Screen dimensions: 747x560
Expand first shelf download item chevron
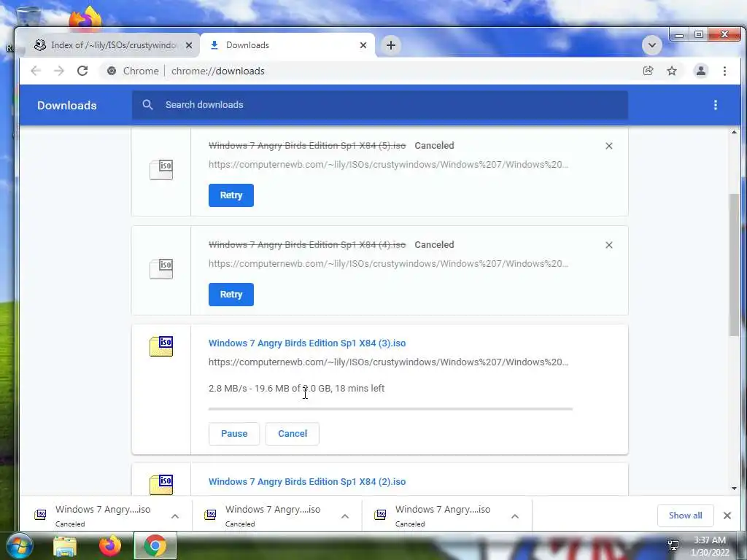pos(175,516)
